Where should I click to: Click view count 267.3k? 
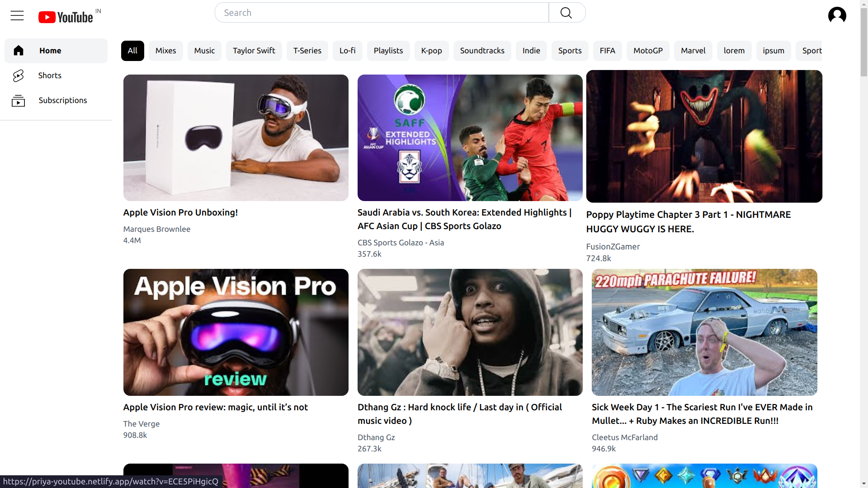pyautogui.click(x=369, y=449)
